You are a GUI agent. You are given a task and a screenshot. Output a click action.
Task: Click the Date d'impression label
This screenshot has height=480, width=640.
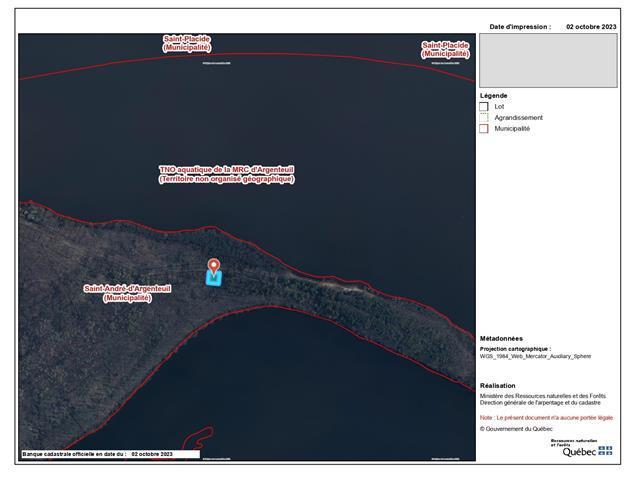click(520, 27)
